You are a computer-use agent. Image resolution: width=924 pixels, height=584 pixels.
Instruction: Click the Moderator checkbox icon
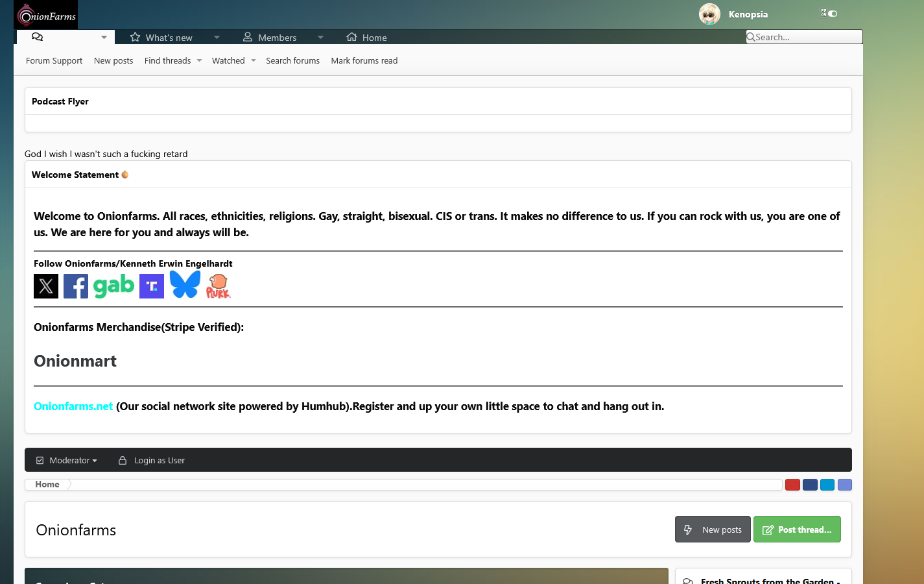pyautogui.click(x=40, y=460)
